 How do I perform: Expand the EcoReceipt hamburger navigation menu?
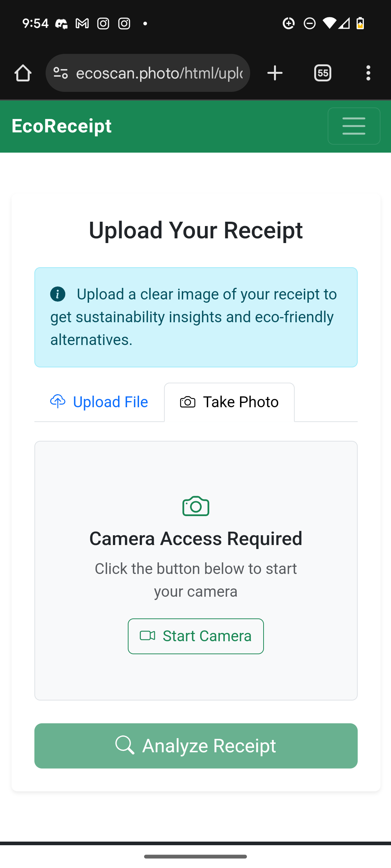(354, 126)
